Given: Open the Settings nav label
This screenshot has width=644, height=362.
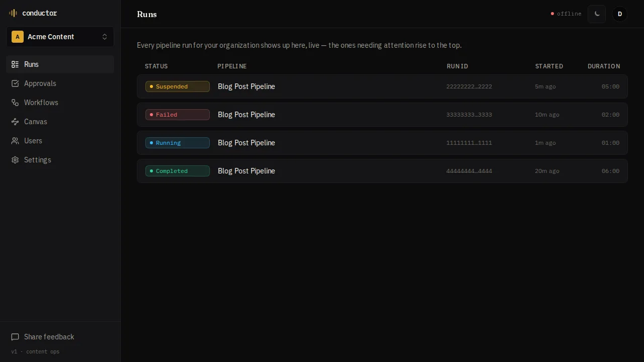Looking at the screenshot, I should pos(38,160).
